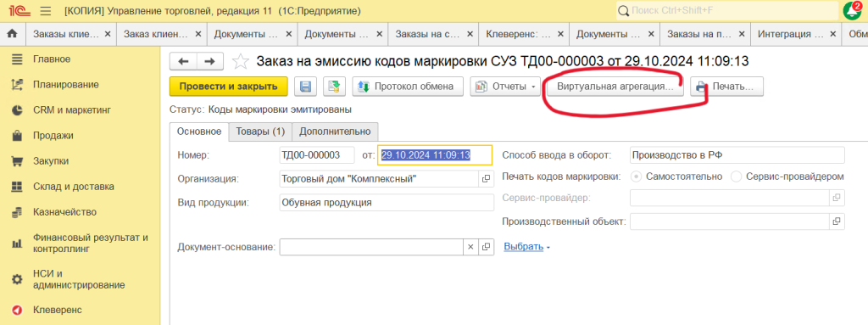
Task: Save document with floppy disk icon
Action: (x=305, y=87)
